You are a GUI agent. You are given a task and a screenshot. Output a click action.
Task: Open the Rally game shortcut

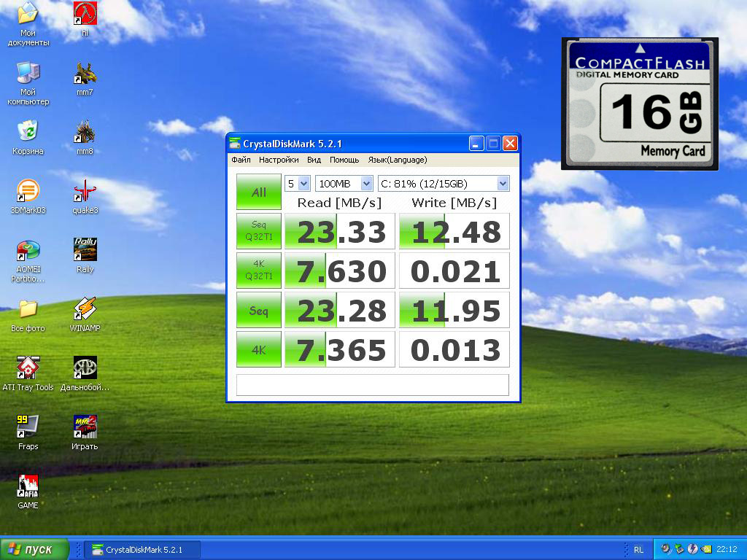coord(85,250)
